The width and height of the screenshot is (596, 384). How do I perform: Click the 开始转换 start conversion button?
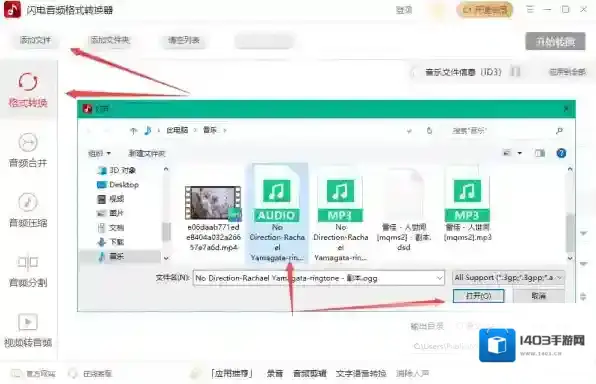pyautogui.click(x=555, y=41)
